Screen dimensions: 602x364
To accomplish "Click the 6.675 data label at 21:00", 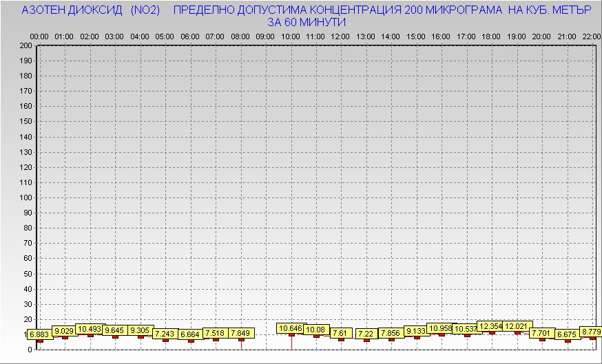I will [567, 334].
